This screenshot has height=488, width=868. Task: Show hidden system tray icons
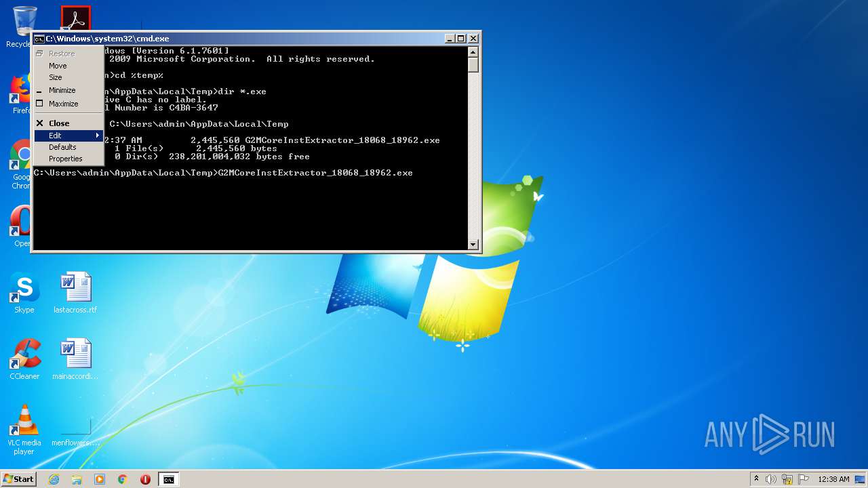756,479
